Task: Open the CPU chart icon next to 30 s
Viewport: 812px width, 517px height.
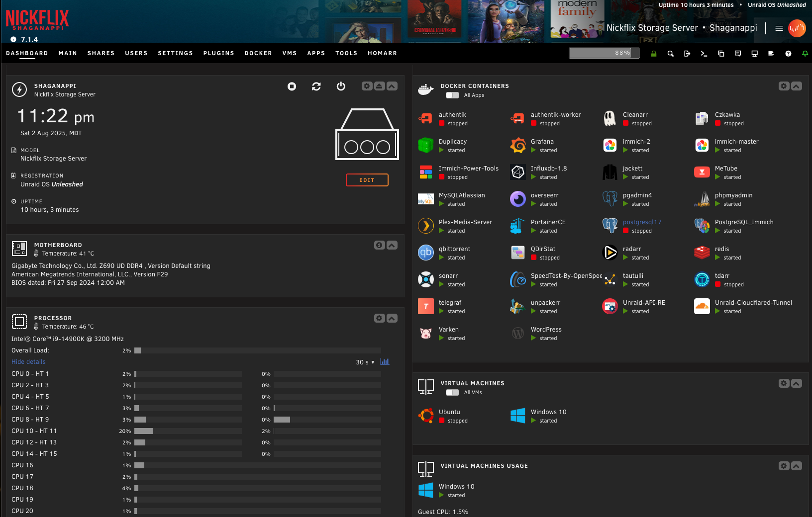Action: coord(385,362)
